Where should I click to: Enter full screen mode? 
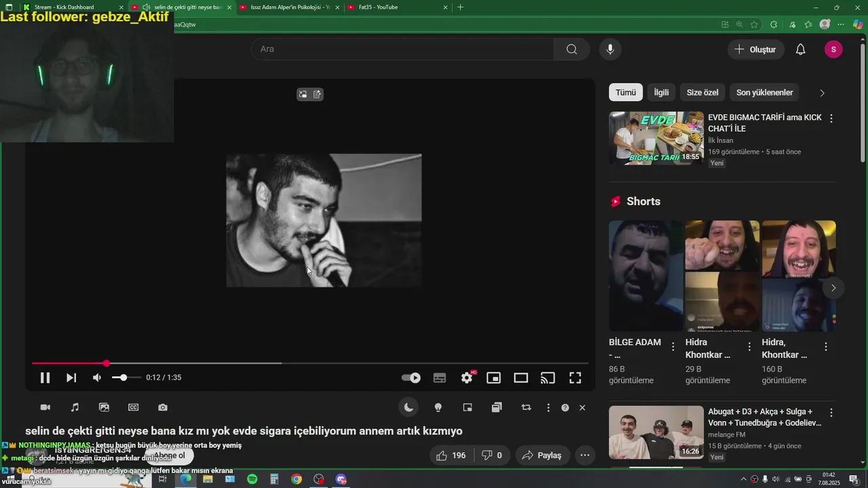pos(575,378)
